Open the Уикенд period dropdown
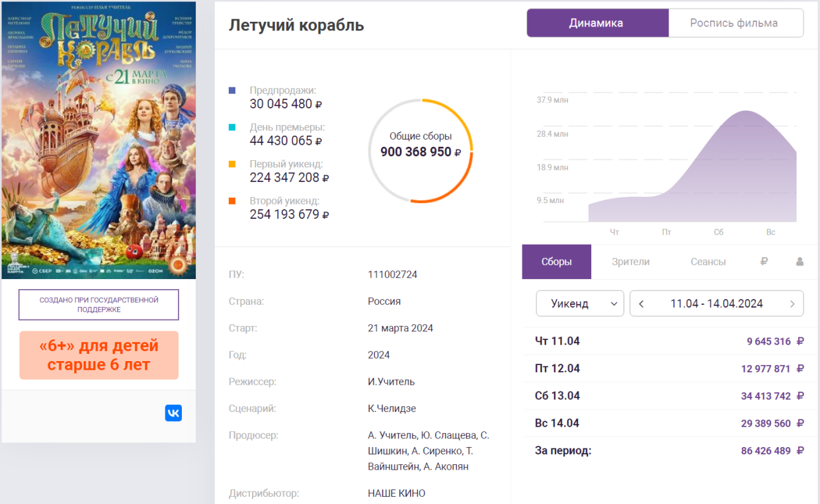The image size is (820, 504). point(579,304)
